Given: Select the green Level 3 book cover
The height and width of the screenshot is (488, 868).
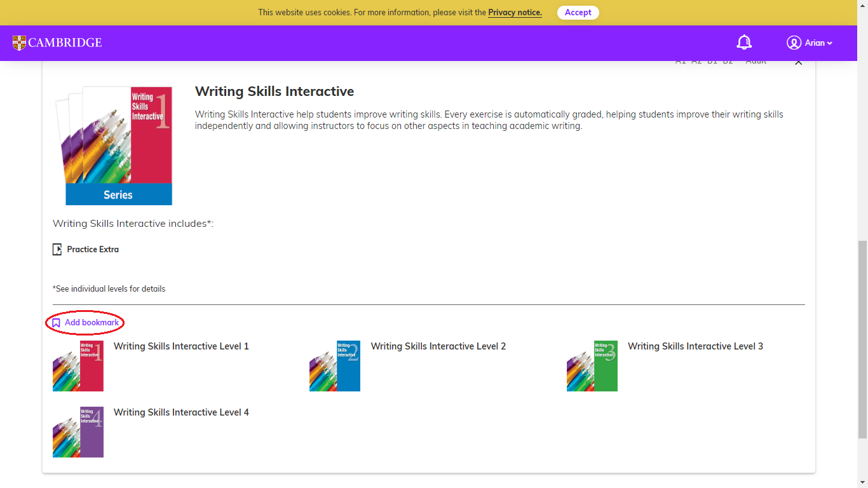Looking at the screenshot, I should click(592, 366).
